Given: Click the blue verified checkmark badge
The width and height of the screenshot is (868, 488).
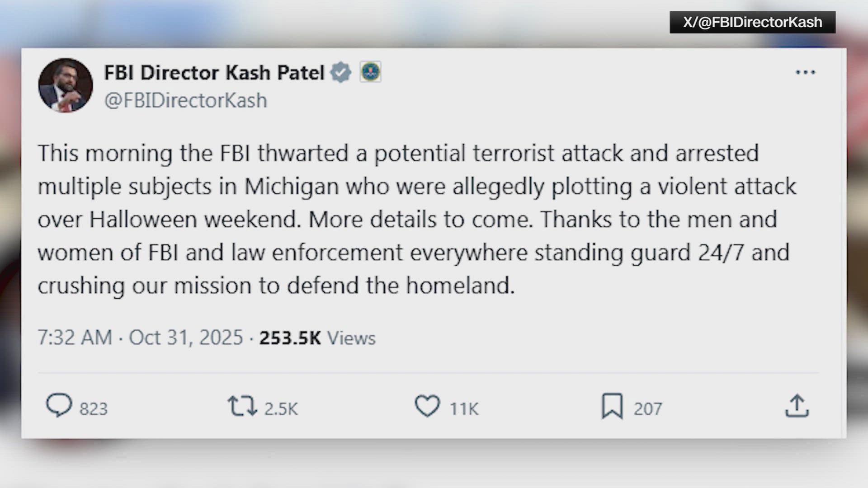Looking at the screenshot, I should coord(341,72).
